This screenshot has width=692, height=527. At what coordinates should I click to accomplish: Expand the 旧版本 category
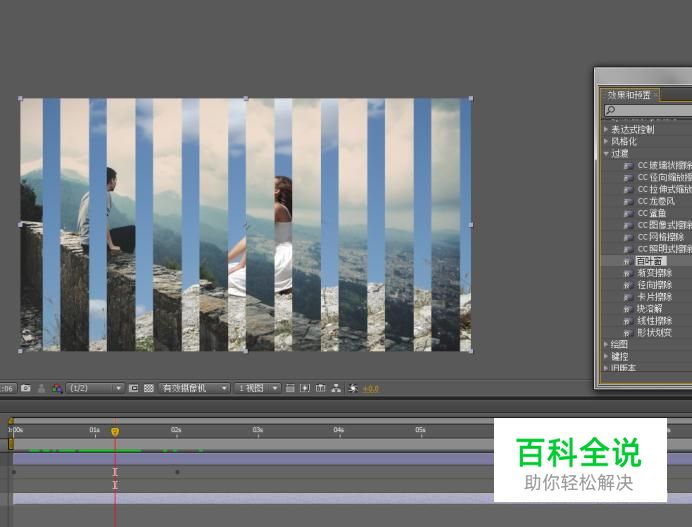click(x=606, y=367)
